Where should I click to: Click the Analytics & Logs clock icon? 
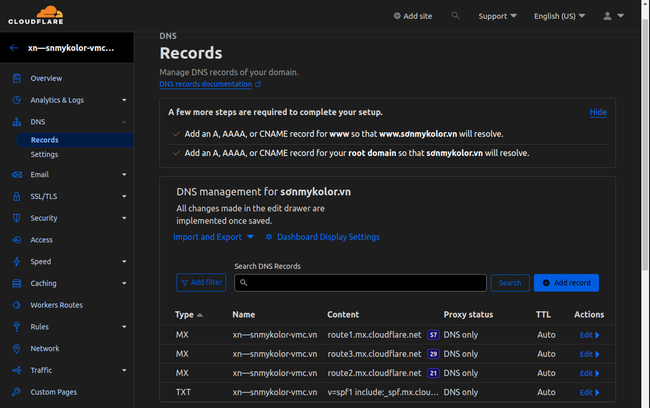click(x=17, y=100)
